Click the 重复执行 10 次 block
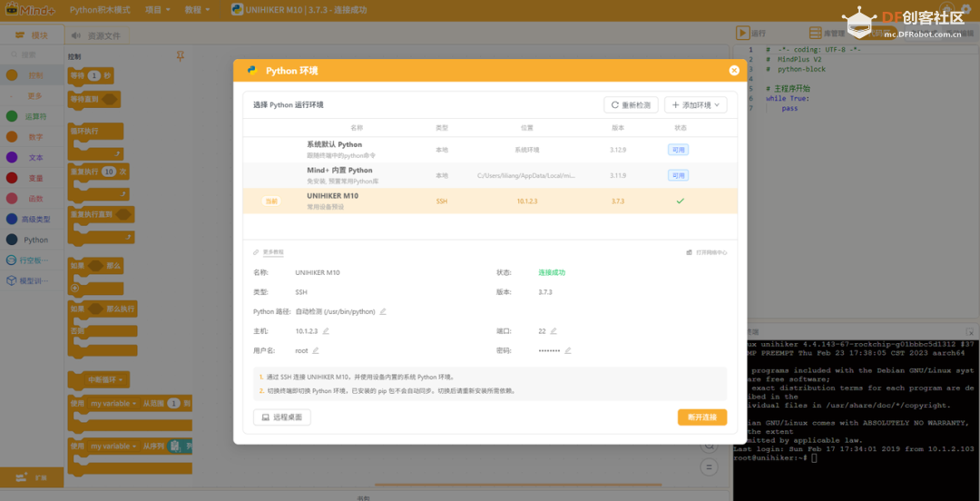 (99, 181)
